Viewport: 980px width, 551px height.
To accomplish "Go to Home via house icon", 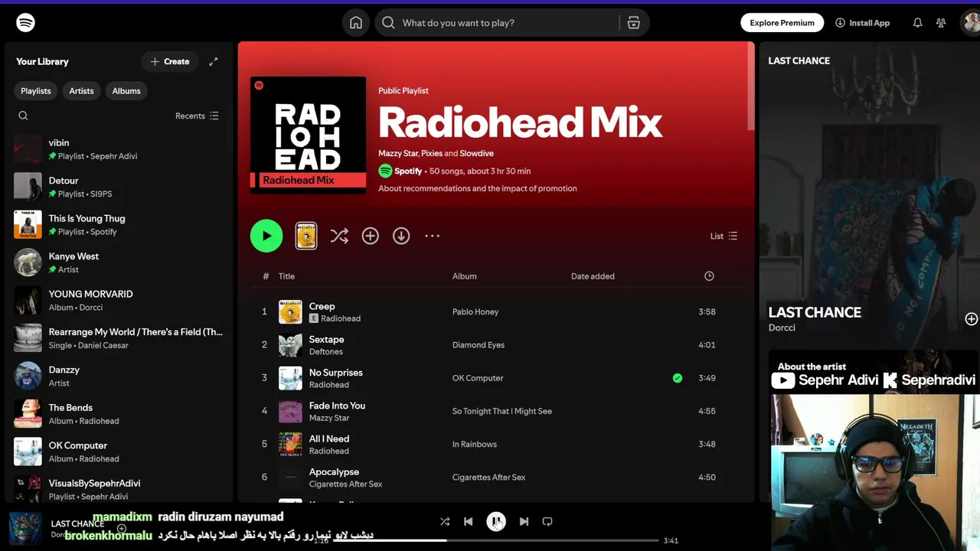I will coord(356,23).
